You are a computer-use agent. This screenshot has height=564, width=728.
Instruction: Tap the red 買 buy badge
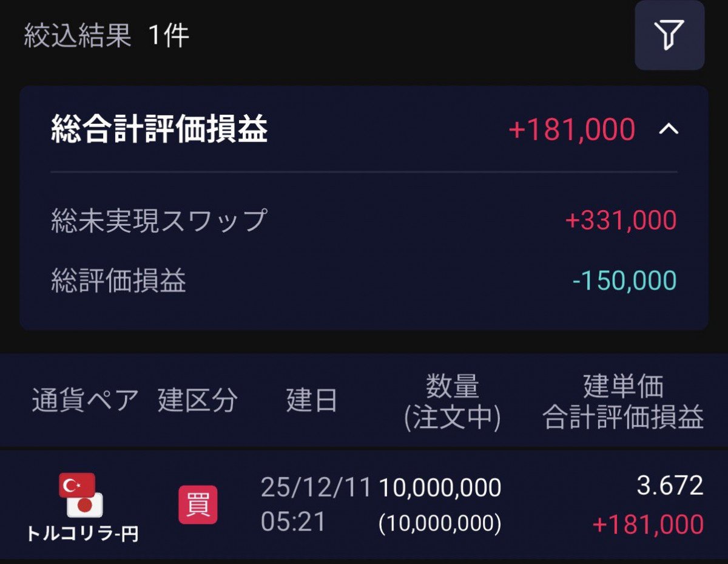click(198, 505)
